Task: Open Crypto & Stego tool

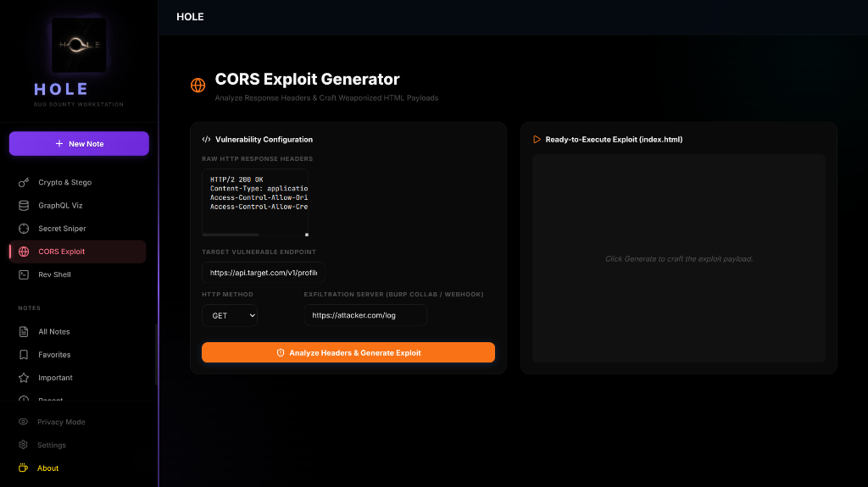Action: coord(77,182)
